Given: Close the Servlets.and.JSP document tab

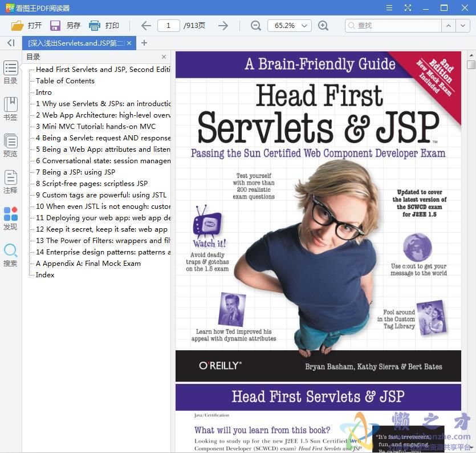Looking at the screenshot, I should (129, 43).
